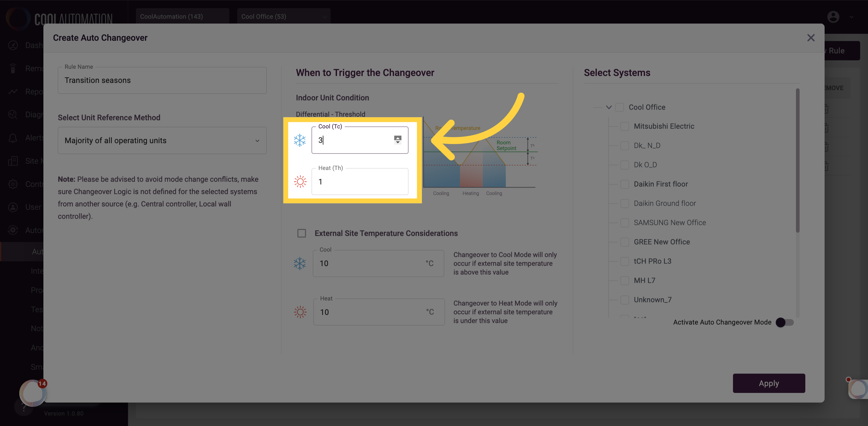Check the Cool Office checkbox
The image size is (868, 426).
(x=619, y=107)
